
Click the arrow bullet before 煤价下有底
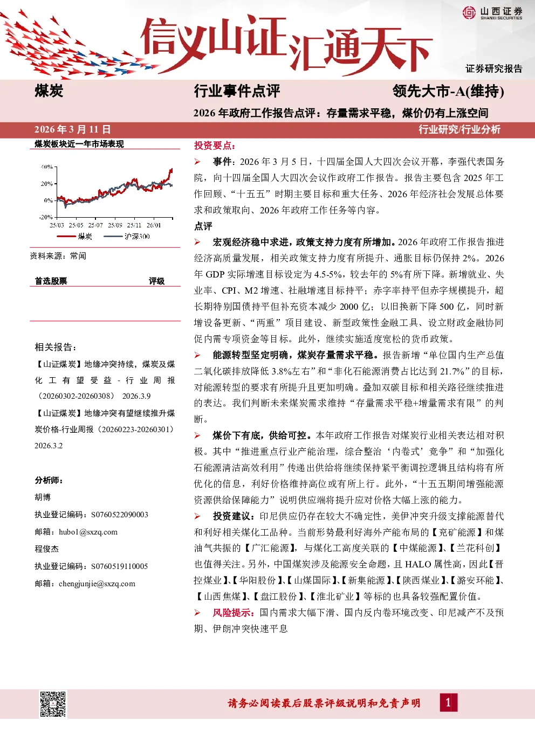point(197,435)
